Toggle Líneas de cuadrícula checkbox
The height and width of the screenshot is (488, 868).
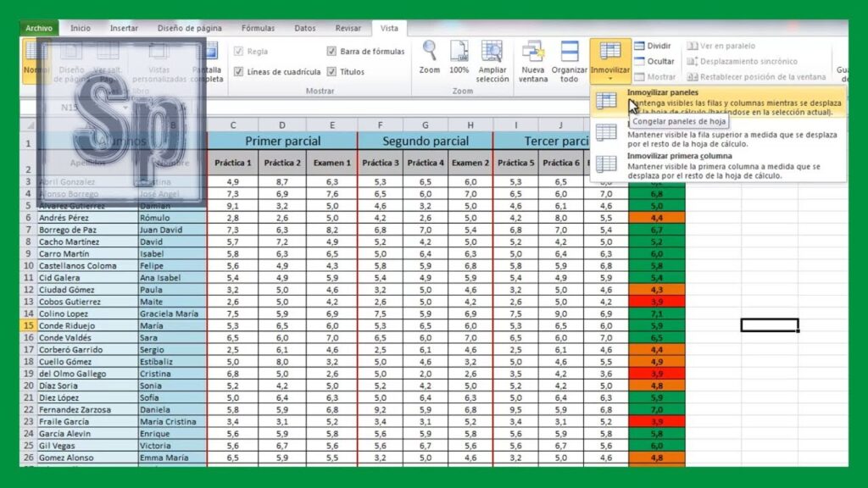237,72
